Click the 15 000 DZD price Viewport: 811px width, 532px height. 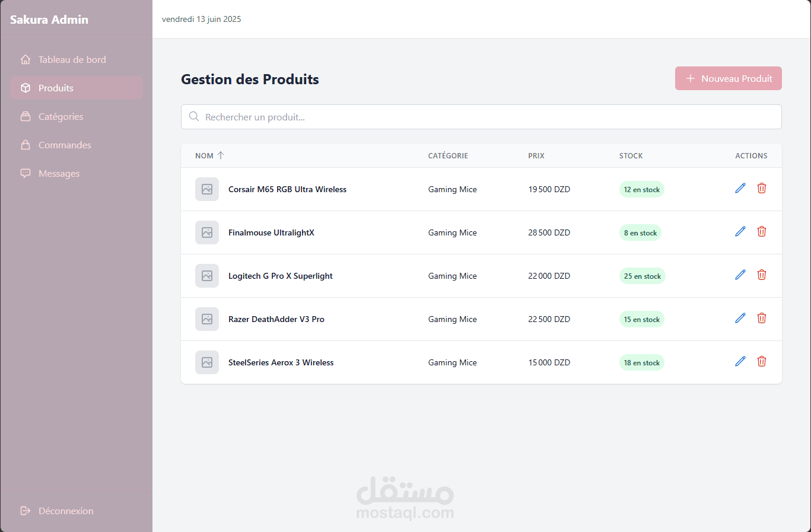tap(549, 362)
